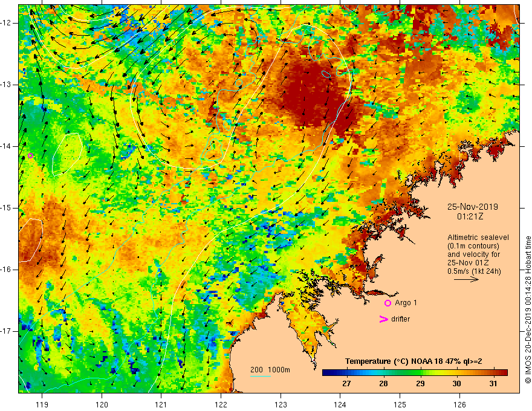
Task: Click the 'drifter' legend label
Action: coord(400,319)
